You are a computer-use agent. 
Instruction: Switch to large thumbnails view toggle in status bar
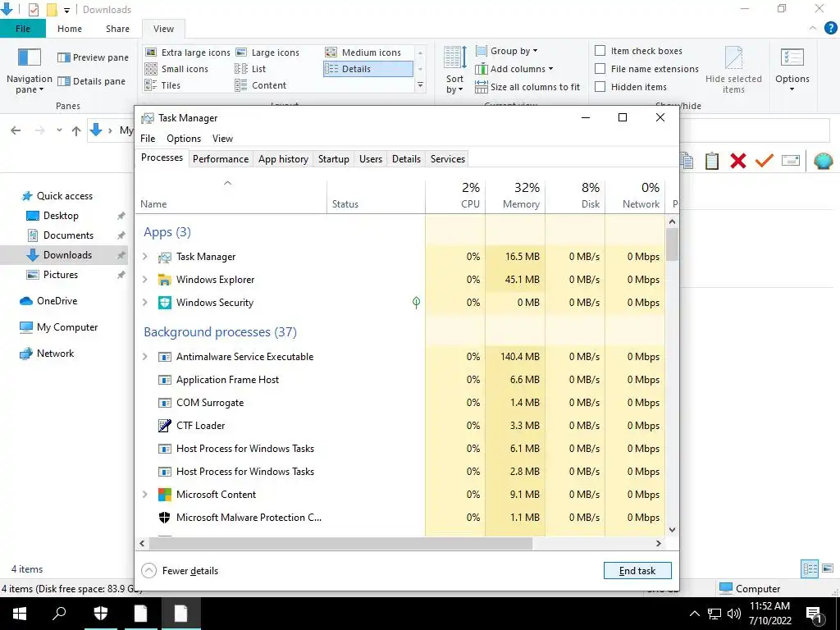[x=828, y=568]
